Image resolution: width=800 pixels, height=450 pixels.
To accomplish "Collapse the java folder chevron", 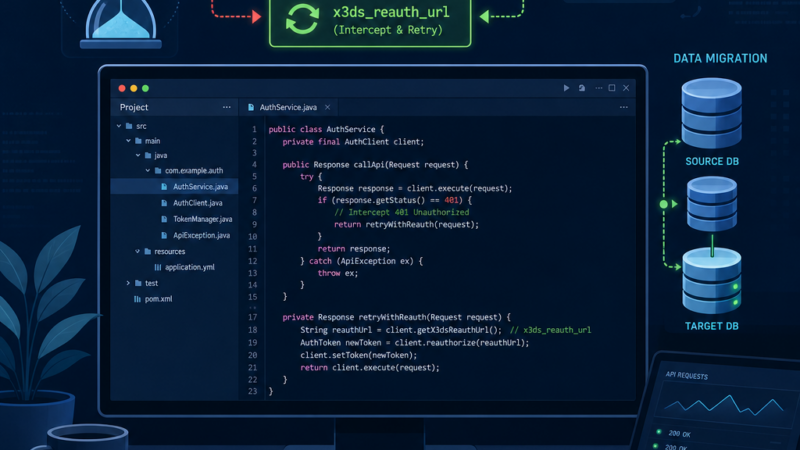I will [x=138, y=155].
